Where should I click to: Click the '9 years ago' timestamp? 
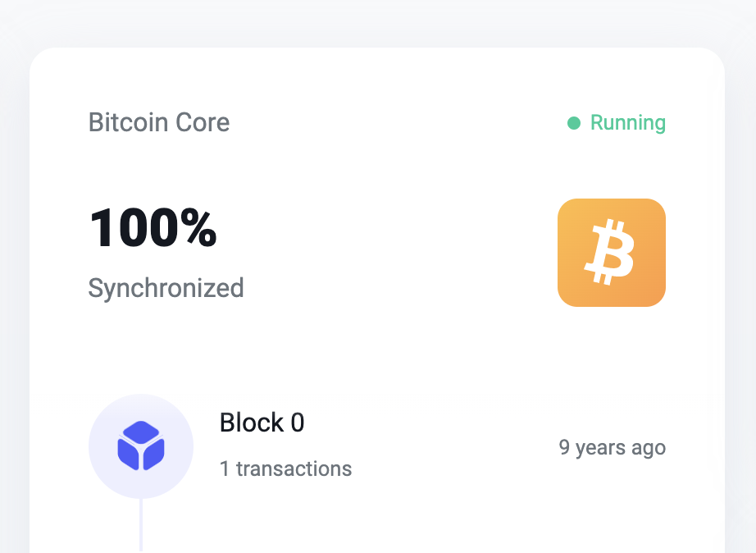tap(613, 447)
